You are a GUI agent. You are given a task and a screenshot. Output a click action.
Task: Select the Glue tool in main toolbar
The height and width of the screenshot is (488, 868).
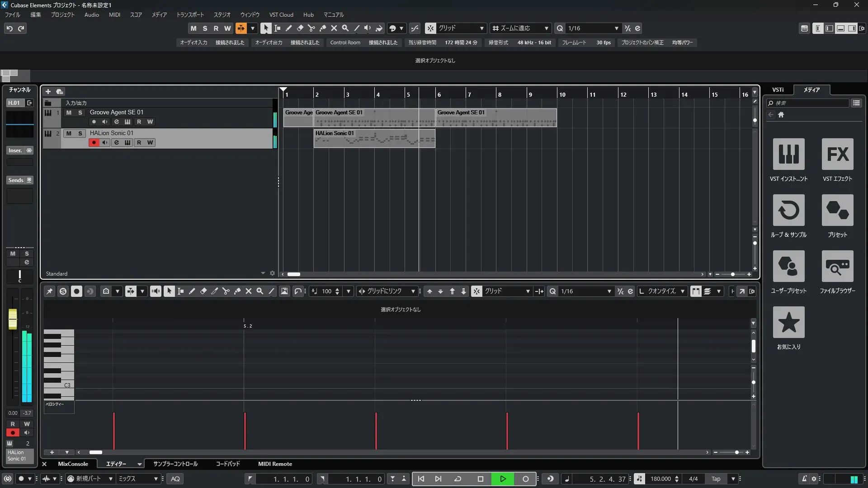(323, 28)
